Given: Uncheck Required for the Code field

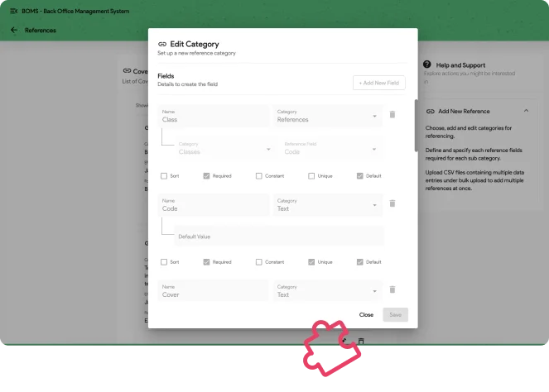Looking at the screenshot, I should tap(206, 262).
